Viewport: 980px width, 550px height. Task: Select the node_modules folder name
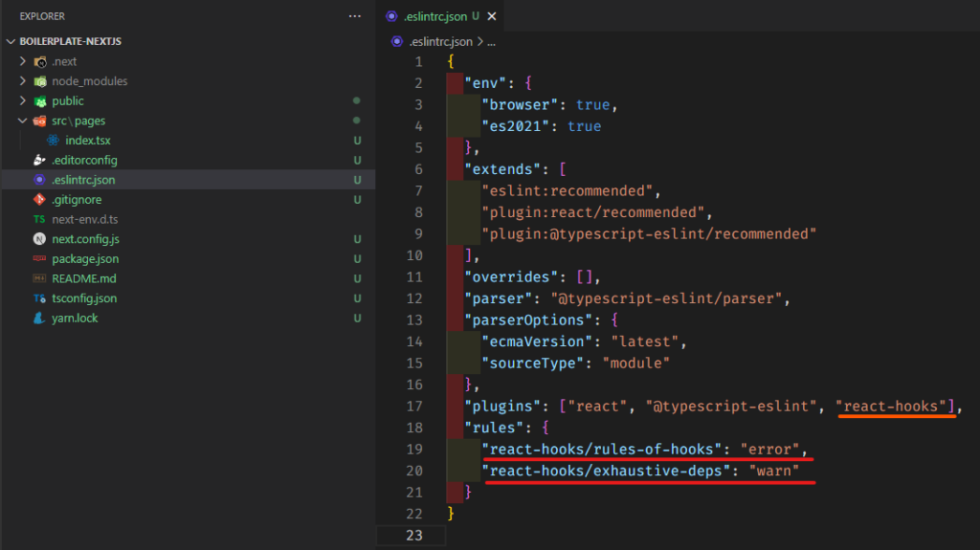(x=89, y=81)
